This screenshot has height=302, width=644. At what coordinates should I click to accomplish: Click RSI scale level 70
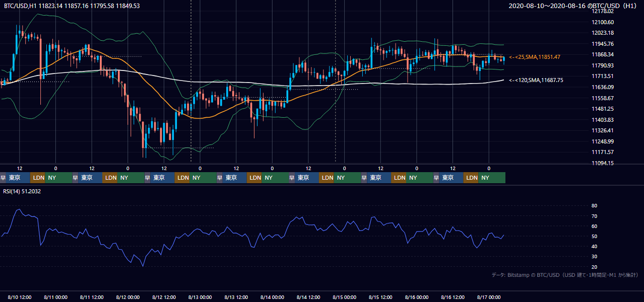click(594, 216)
